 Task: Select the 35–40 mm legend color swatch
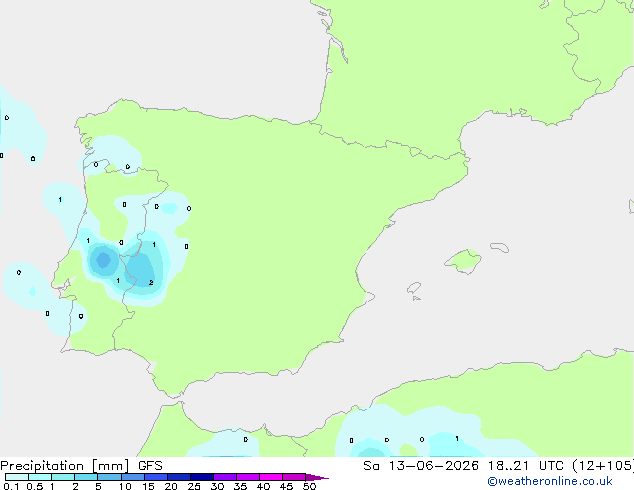[248, 477]
